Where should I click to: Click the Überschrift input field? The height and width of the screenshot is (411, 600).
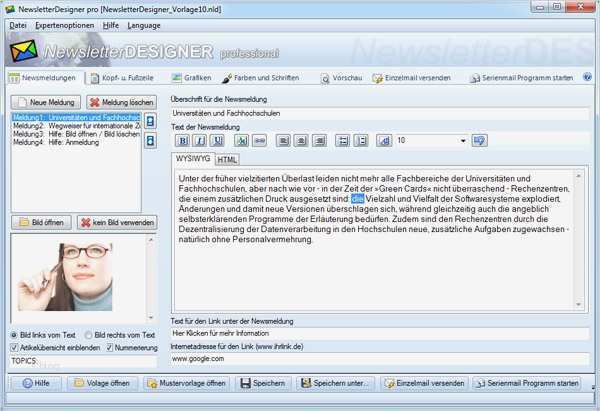380,113
